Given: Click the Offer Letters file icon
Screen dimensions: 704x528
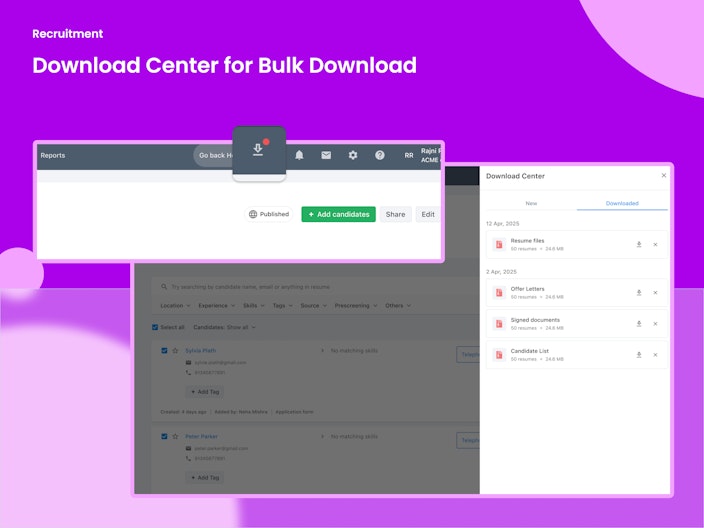Looking at the screenshot, I should click(x=499, y=293).
